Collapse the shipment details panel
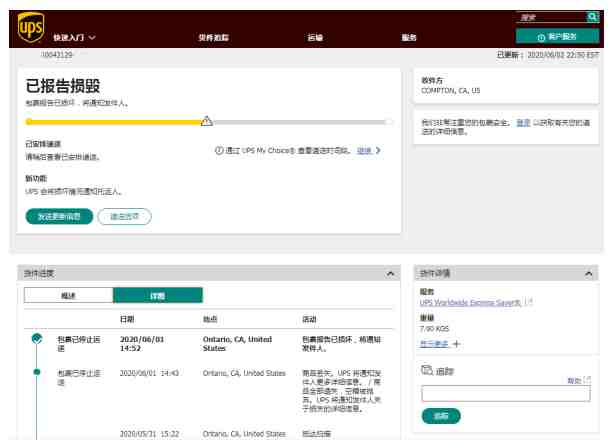612x440 pixels. pyautogui.click(x=589, y=274)
